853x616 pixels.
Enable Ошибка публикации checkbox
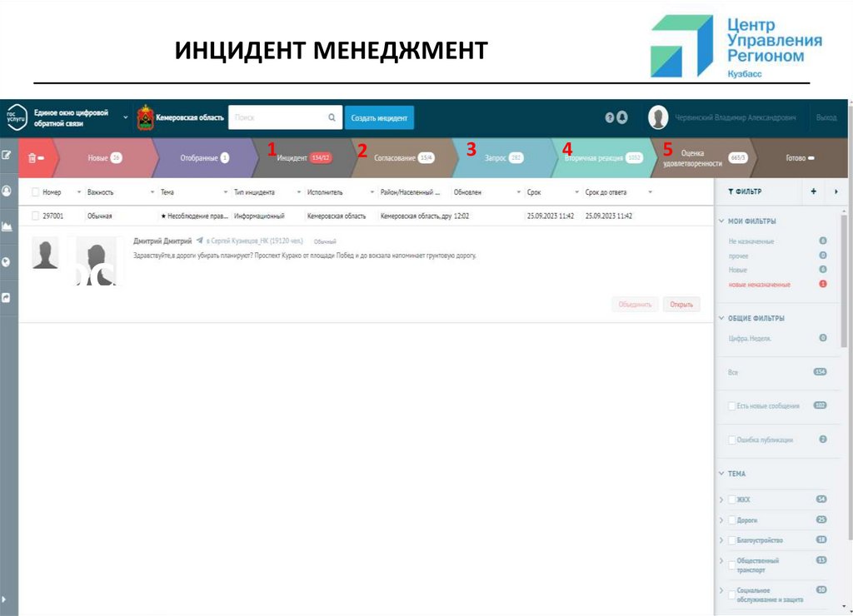pyautogui.click(x=731, y=440)
